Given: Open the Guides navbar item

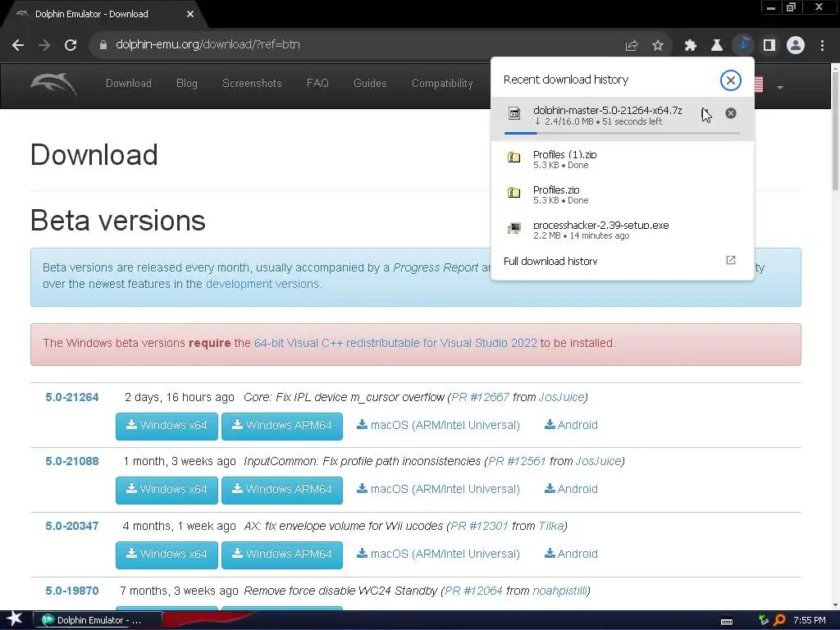Looking at the screenshot, I should click(x=370, y=84).
